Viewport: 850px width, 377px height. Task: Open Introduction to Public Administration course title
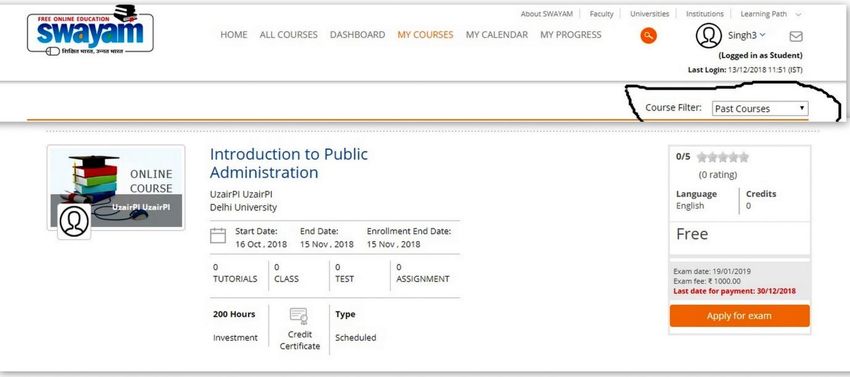pos(289,163)
